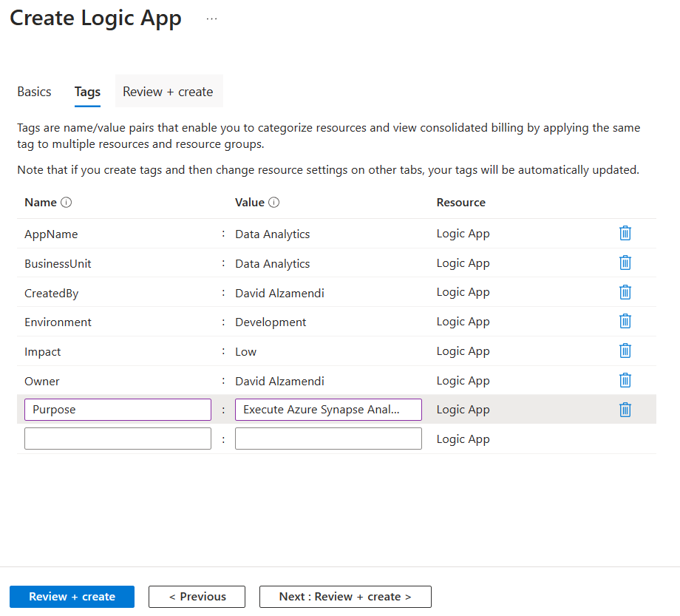Focus the empty new tag value field
The height and width of the screenshot is (616, 680).
(328, 439)
